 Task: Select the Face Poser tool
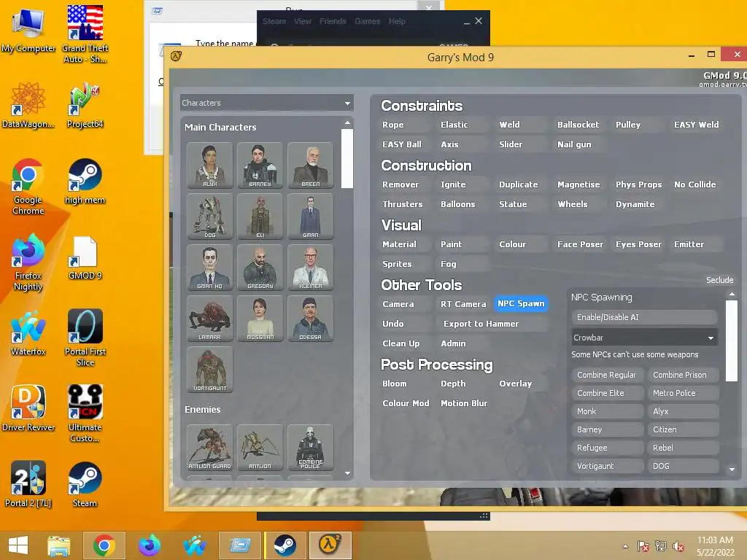[x=580, y=244]
